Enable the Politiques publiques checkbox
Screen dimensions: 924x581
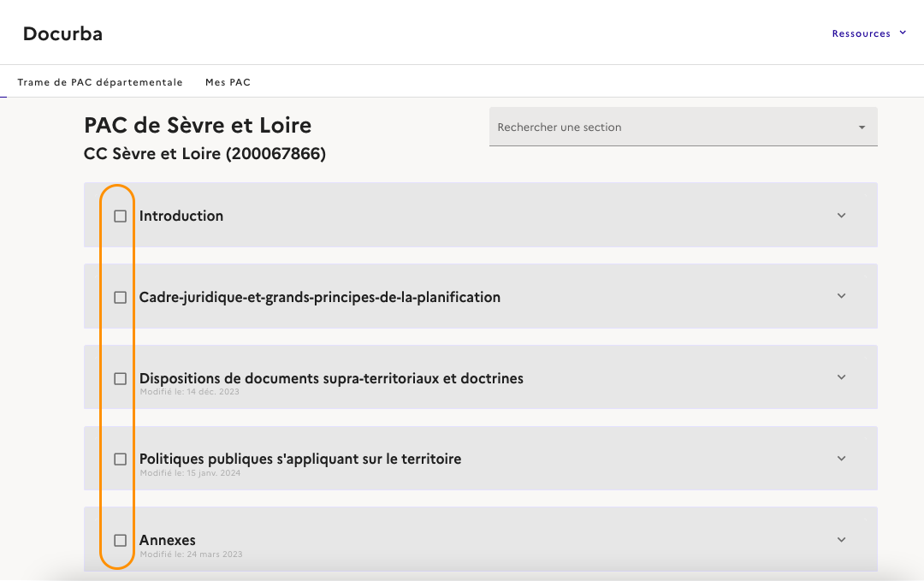point(121,459)
